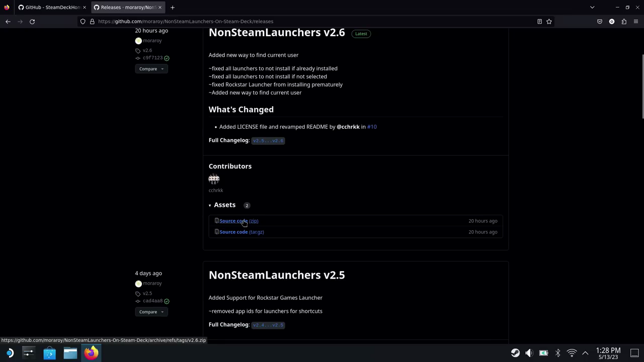Open Wi-Fi networks in tray
Image resolution: width=644 pixels, height=362 pixels.
(x=572, y=353)
